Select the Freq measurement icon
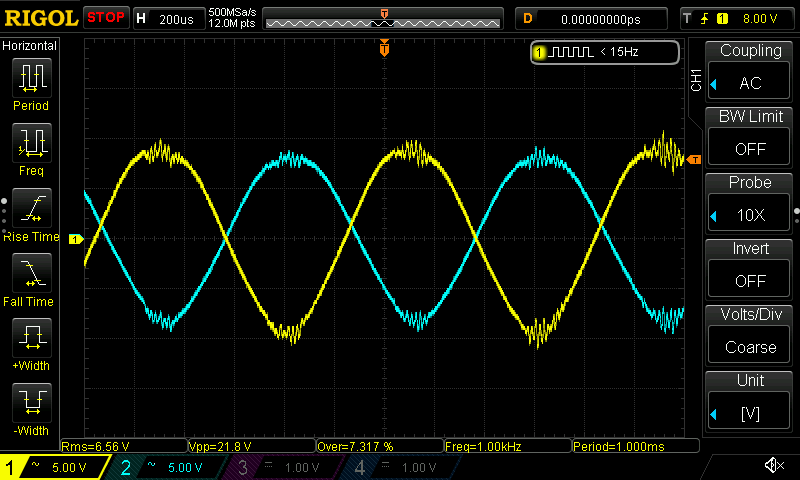 31,144
